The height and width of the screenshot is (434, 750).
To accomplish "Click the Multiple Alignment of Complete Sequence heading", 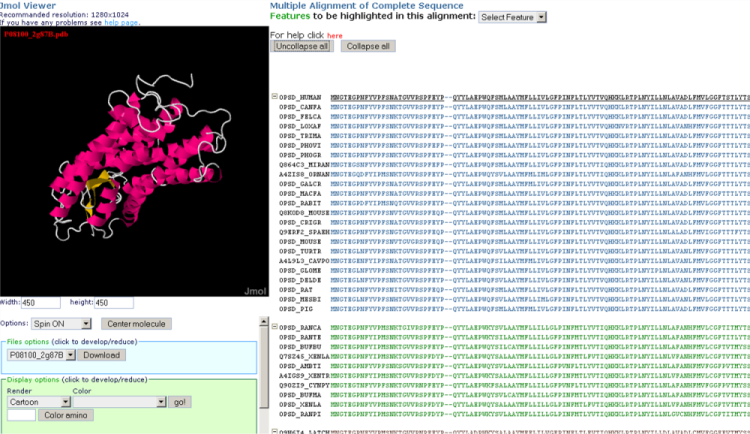I will click(x=366, y=6).
